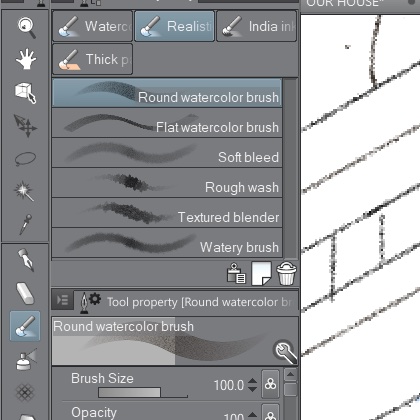The width and height of the screenshot is (420, 420).
Task: Open the Thick paint sub tool group
Action: click(x=93, y=59)
